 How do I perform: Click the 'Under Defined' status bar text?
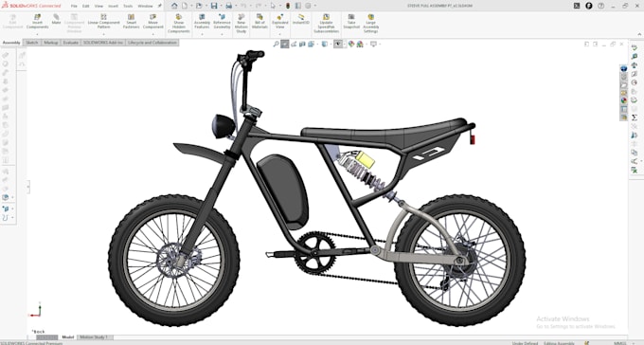tap(525, 343)
